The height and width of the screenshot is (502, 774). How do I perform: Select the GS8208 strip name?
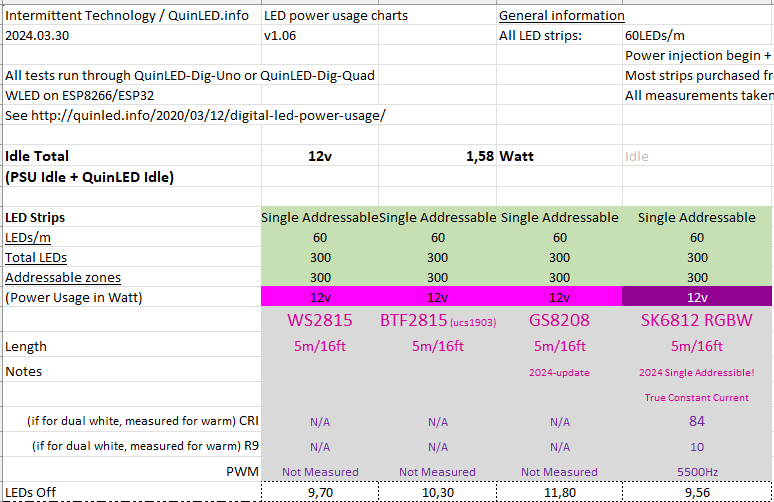point(559,320)
